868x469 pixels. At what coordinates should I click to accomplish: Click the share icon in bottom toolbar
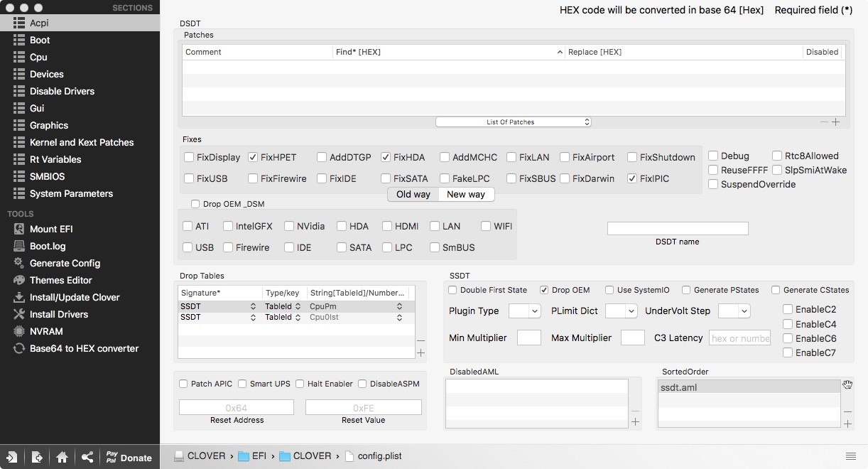[87, 457]
